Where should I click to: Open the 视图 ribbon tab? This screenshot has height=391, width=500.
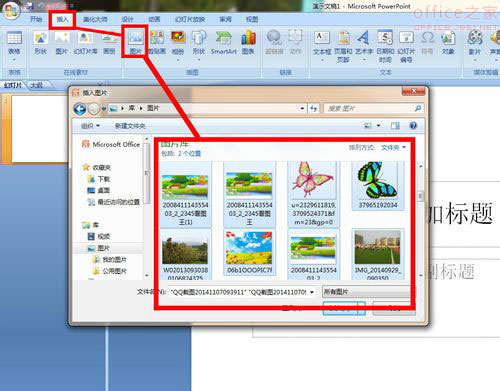[x=252, y=19]
